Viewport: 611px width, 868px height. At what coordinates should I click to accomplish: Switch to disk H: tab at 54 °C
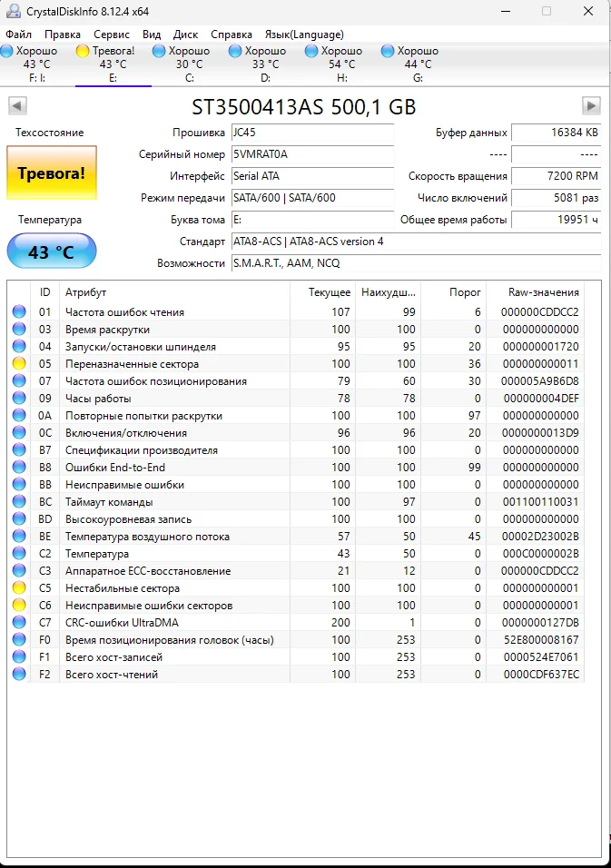tap(342, 64)
